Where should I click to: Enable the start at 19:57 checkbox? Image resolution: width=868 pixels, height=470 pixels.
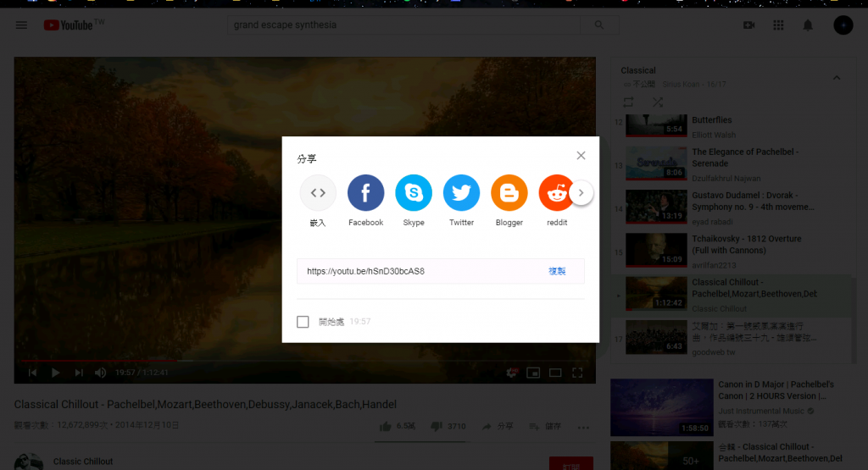[303, 322]
